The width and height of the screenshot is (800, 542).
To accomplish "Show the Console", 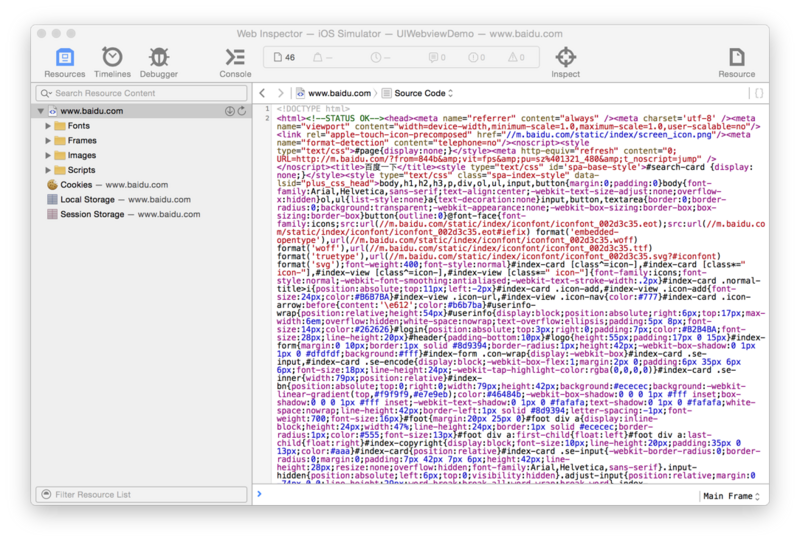I will [x=235, y=62].
